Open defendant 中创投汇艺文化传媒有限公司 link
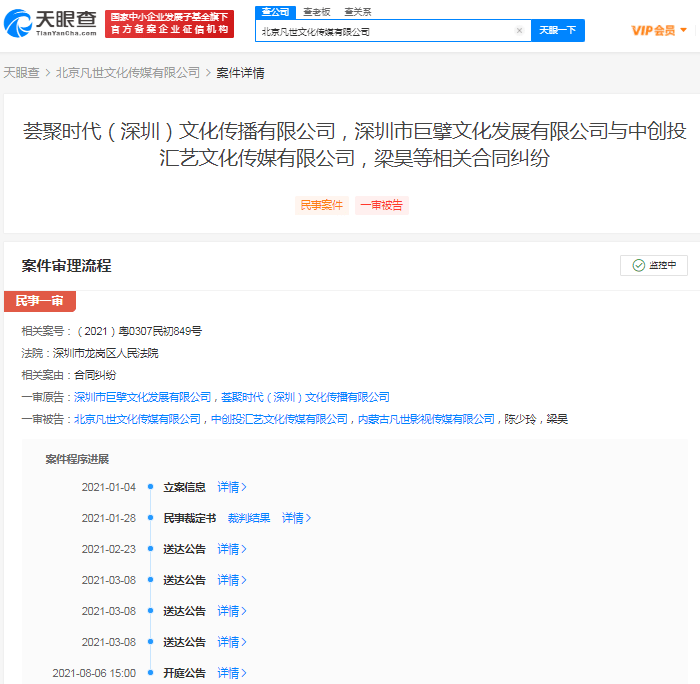This screenshot has width=700, height=684. pos(280,419)
